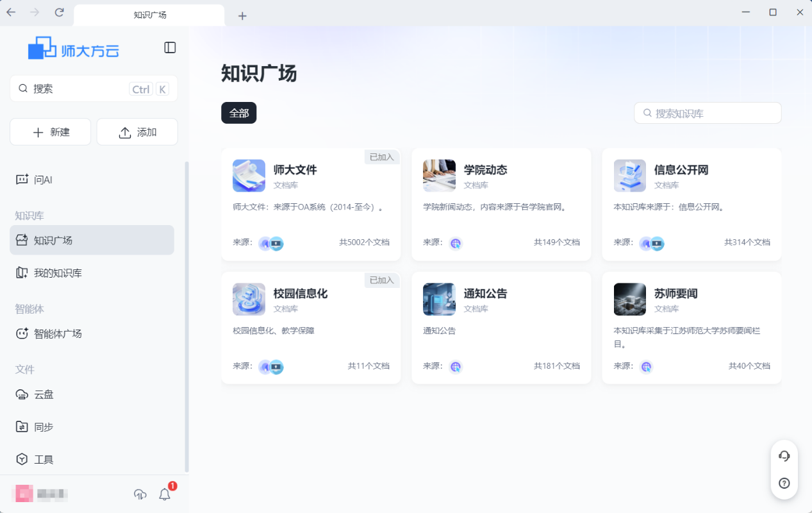
Task: Open 问AI in the sidebar
Action: point(92,180)
